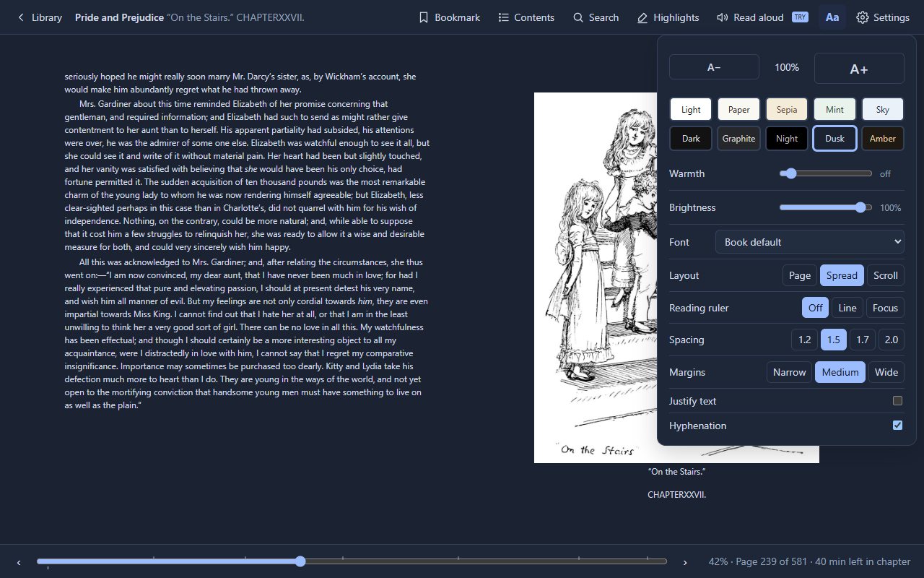Choose the Light theme swatch
Screen dimensions: 924x578
[x=691, y=109]
